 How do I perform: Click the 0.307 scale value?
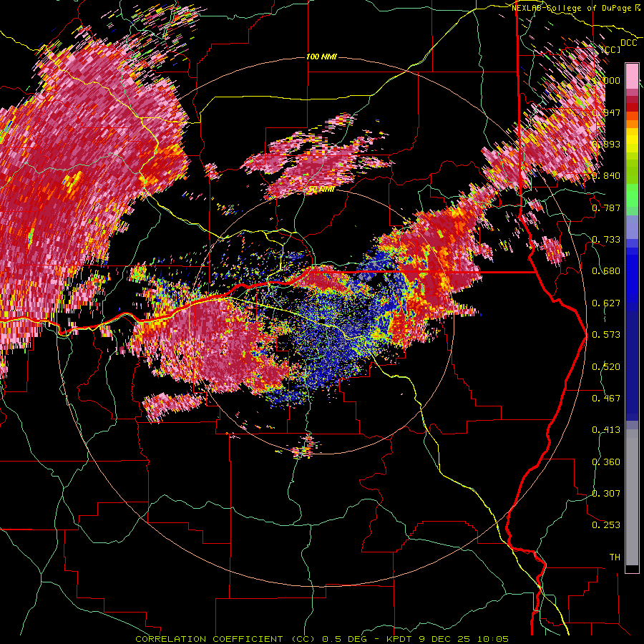coord(606,494)
